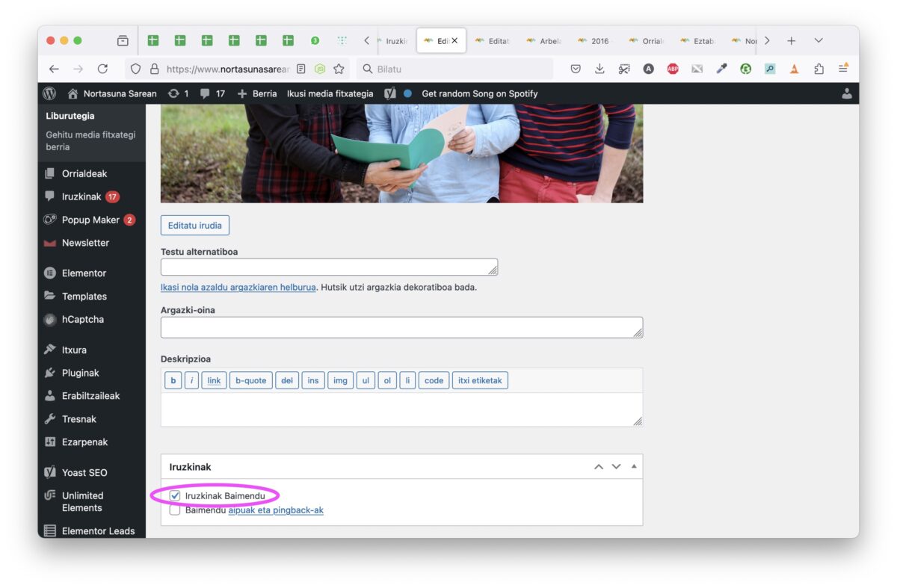Image resolution: width=897 pixels, height=588 pixels.
Task: Open the user account icon in admin bar
Action: (x=847, y=93)
